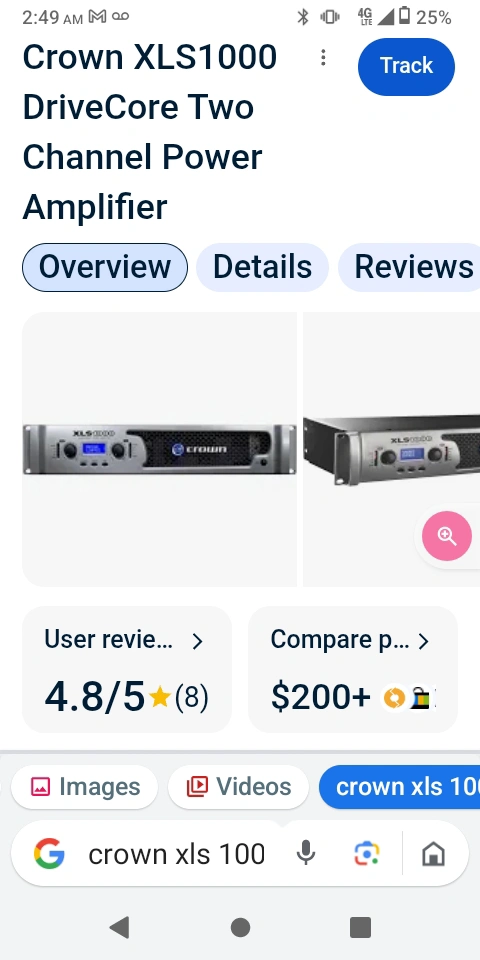480x960 pixels.
Task: Go back with Android back arrow
Action: pos(119,928)
